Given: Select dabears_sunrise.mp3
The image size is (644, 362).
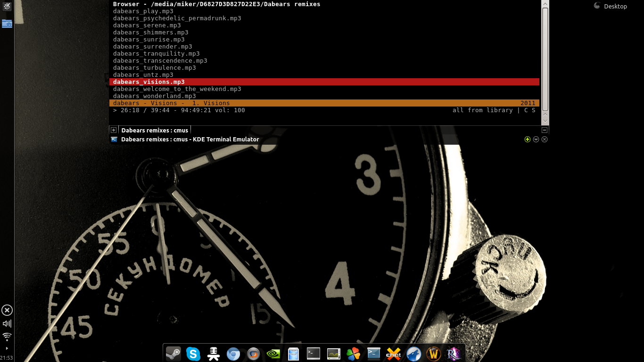Looking at the screenshot, I should pos(149,40).
